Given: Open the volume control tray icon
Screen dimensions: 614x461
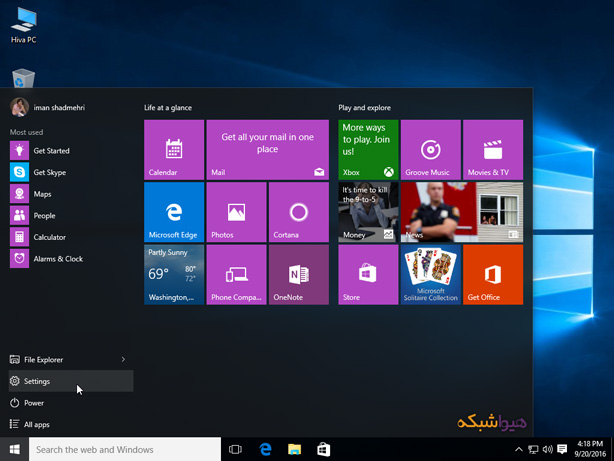Looking at the screenshot, I should tap(547, 449).
